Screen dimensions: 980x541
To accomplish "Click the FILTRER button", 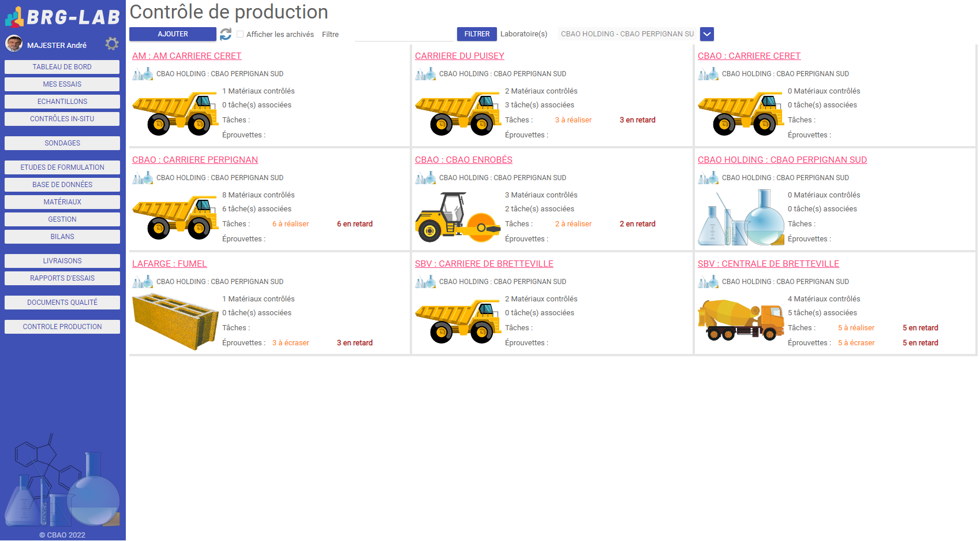I will [477, 34].
